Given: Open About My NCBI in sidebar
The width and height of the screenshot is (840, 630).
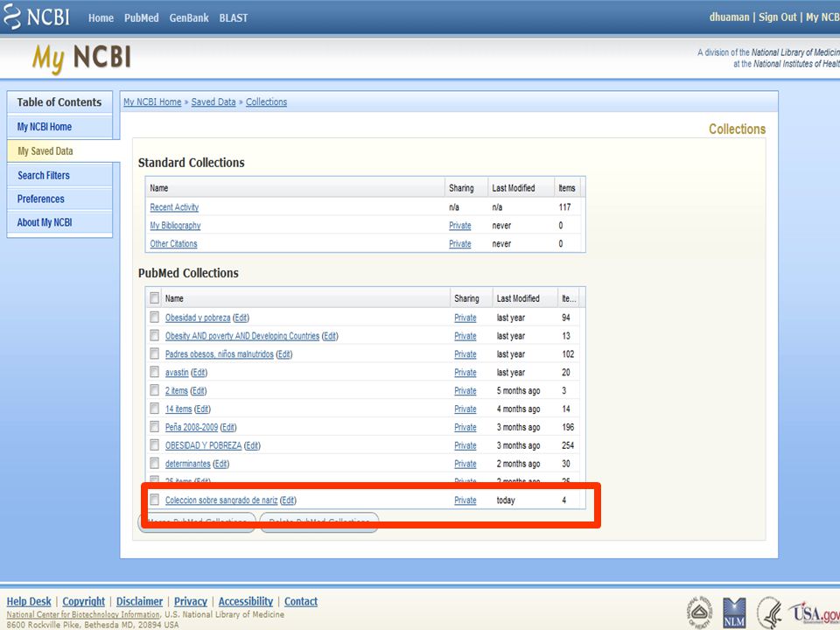Looking at the screenshot, I should [45, 222].
